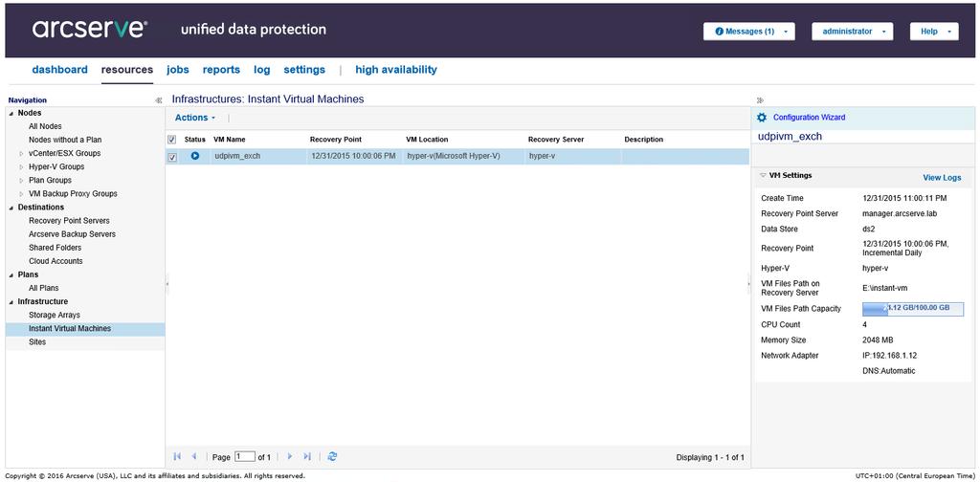This screenshot has height=482, width=980.
Task: Refresh the Instant Virtual Machines list
Action: [x=332, y=457]
